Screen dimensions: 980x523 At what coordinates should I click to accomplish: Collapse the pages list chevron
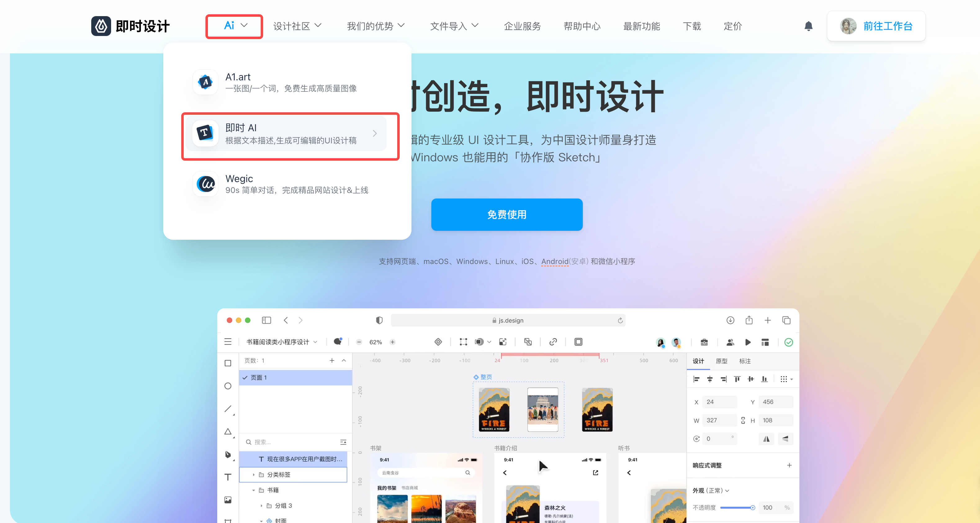(x=344, y=360)
